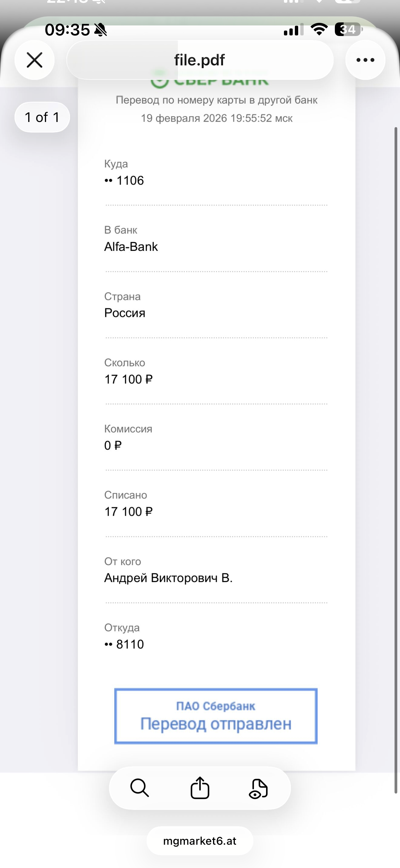Open the three-dots more options menu
Screen dimensions: 400x868
tap(365, 60)
